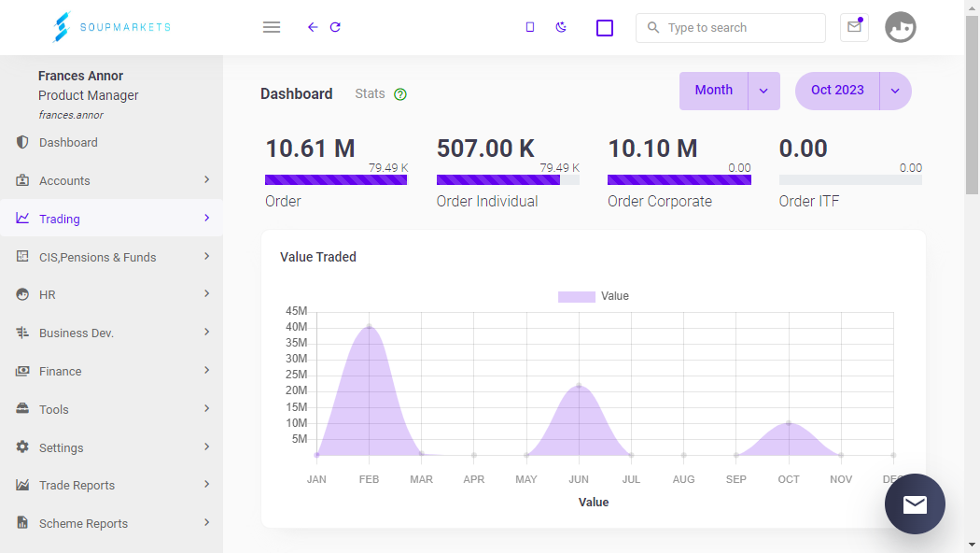Click the FEB peak data point
Screen dimensions: 980x553
370,327
